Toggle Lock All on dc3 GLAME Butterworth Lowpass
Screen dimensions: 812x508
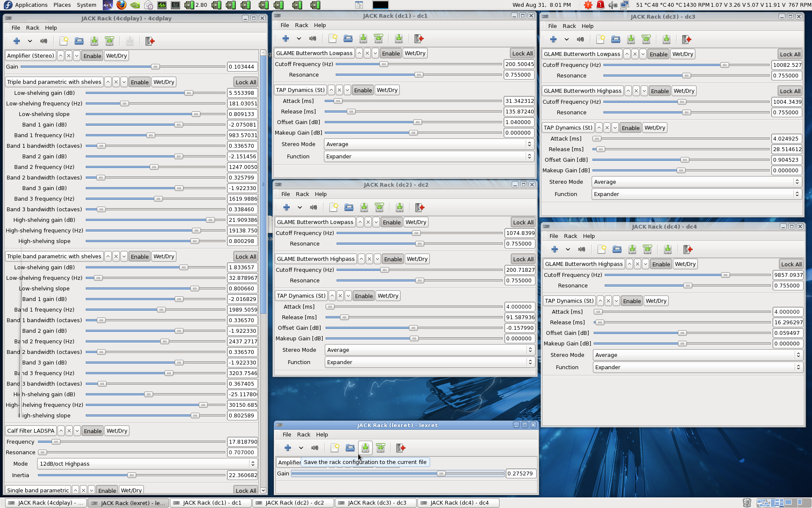tap(790, 54)
